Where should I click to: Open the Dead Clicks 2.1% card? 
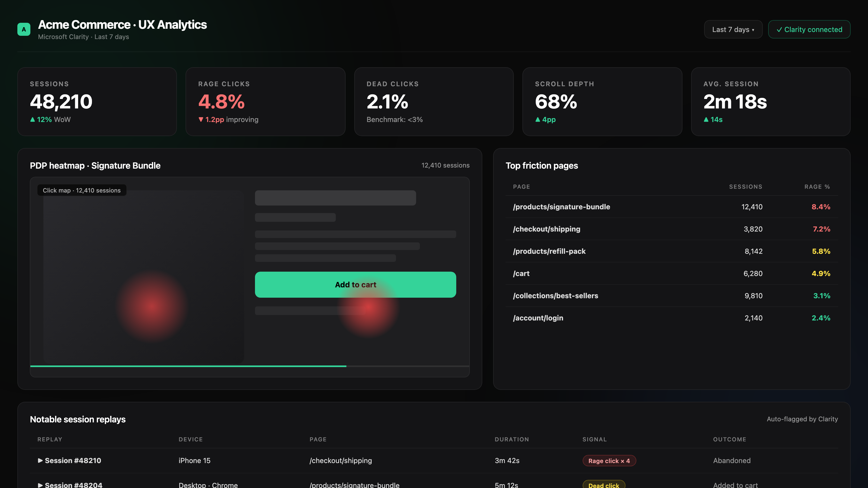(x=434, y=101)
